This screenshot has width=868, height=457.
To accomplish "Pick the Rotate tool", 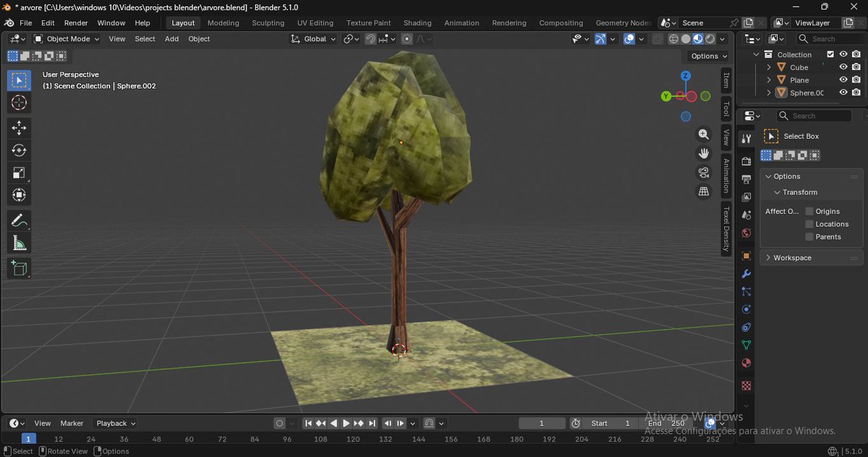I will pyautogui.click(x=20, y=150).
